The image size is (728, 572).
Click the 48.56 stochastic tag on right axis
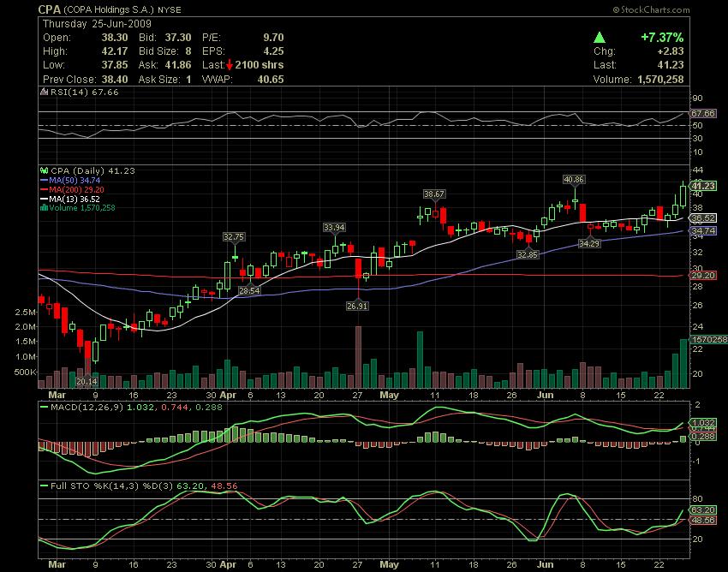(x=703, y=521)
